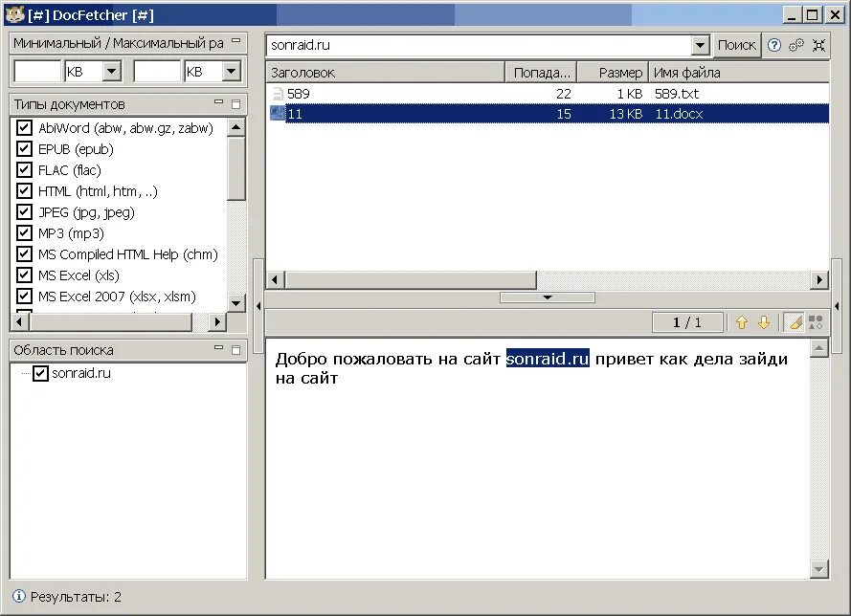Viewport: 851px width, 616px height.
Task: Collapse preview pane with bottom arrow handle
Action: [548, 297]
